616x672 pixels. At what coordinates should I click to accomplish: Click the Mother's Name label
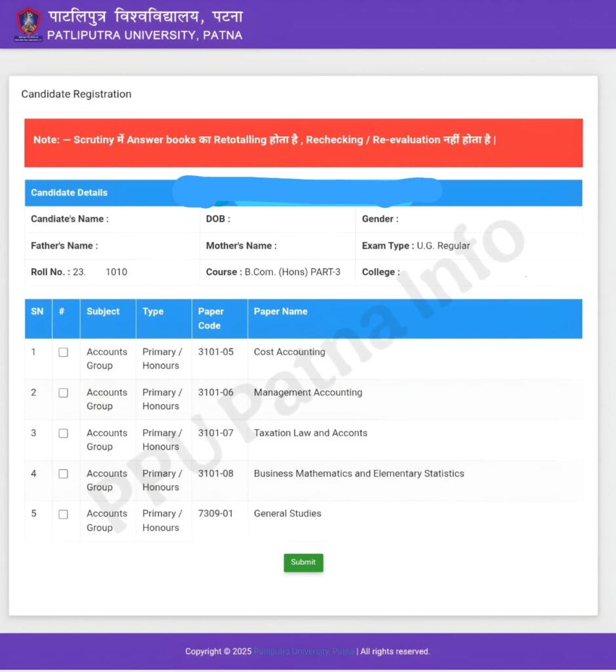241,245
